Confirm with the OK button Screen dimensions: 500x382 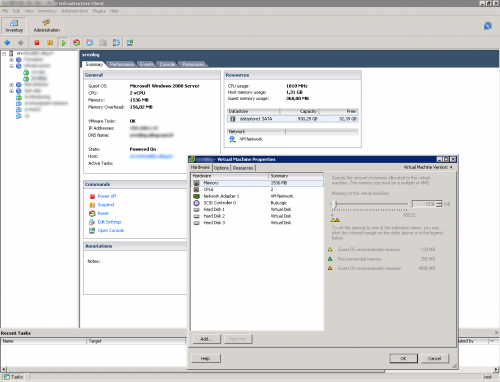[x=403, y=358]
